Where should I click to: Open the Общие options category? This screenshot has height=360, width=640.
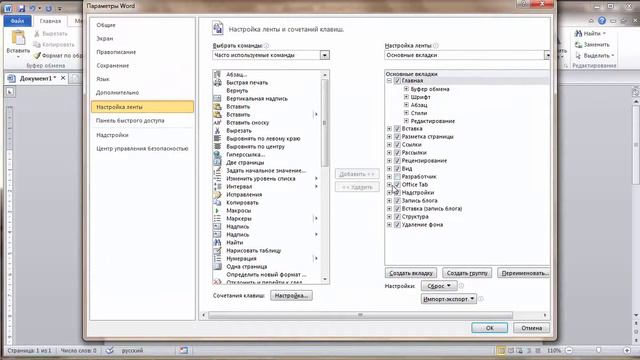coord(106,25)
